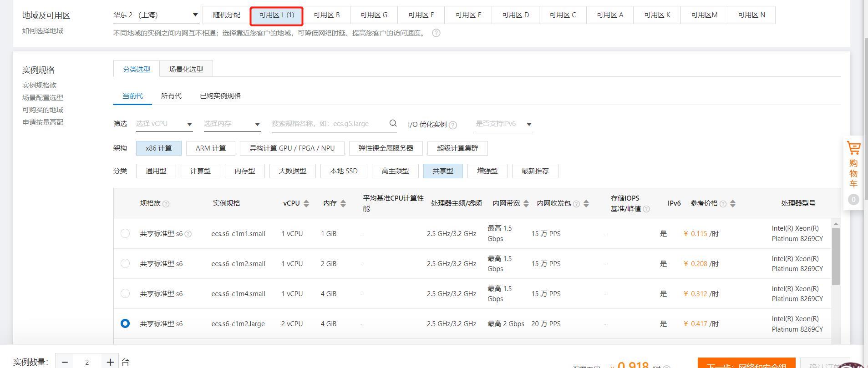Click help icon beside first 共享标准型 s6 row

coord(188,234)
